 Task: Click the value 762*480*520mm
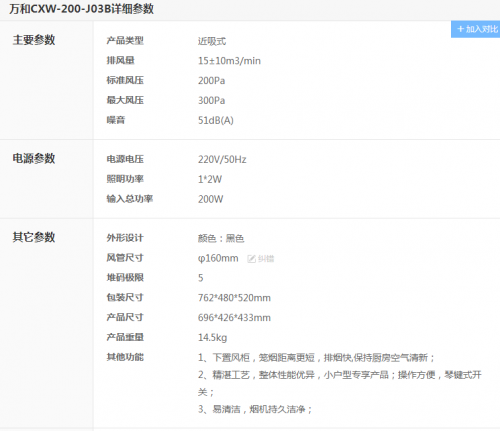click(x=234, y=298)
